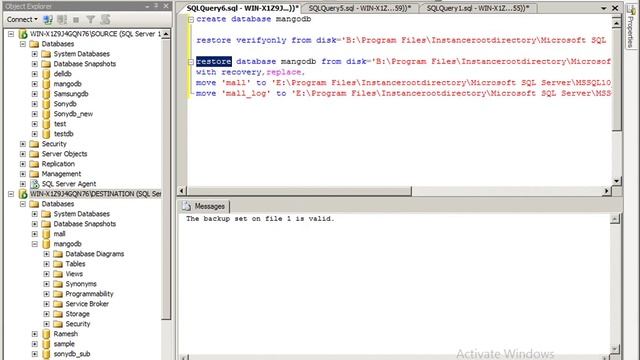The width and height of the screenshot is (640, 360).
Task: Click the Tables folder icon
Action: pos(58,264)
